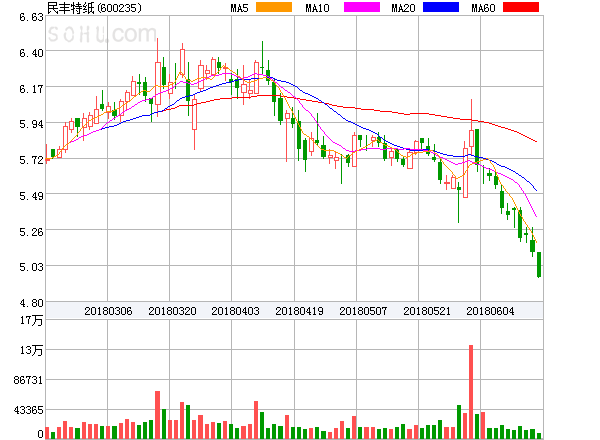
Task: Select the 20180521 date marker
Action: coord(427,311)
